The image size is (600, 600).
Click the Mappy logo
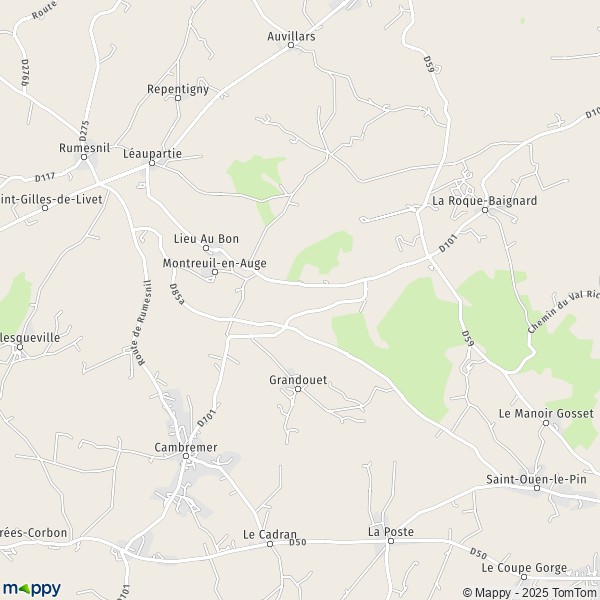pyautogui.click(x=31, y=589)
